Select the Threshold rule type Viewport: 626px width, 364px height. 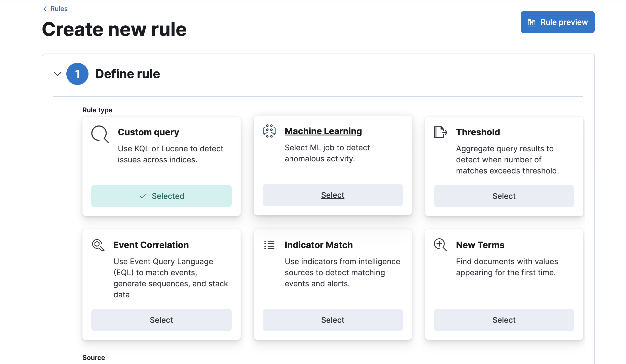503,196
